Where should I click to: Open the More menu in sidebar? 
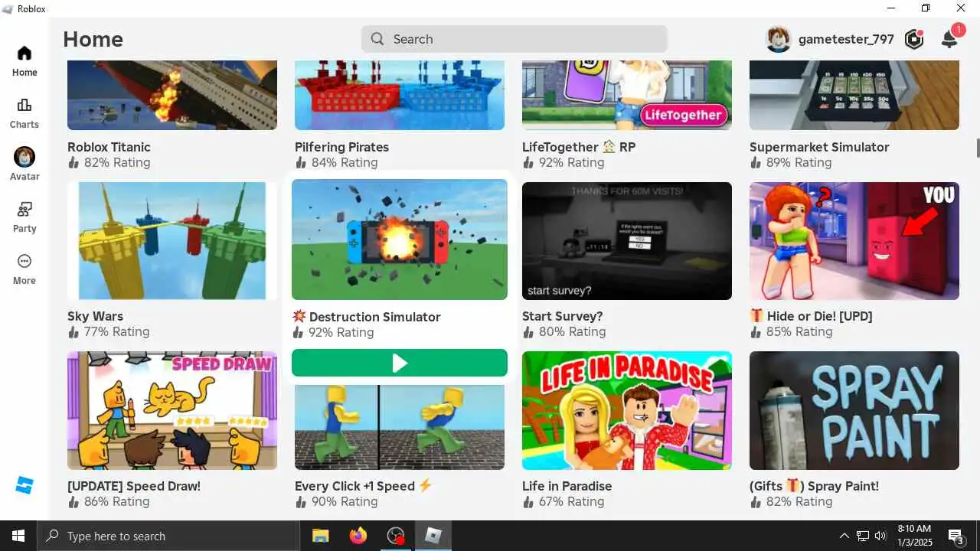tap(24, 269)
